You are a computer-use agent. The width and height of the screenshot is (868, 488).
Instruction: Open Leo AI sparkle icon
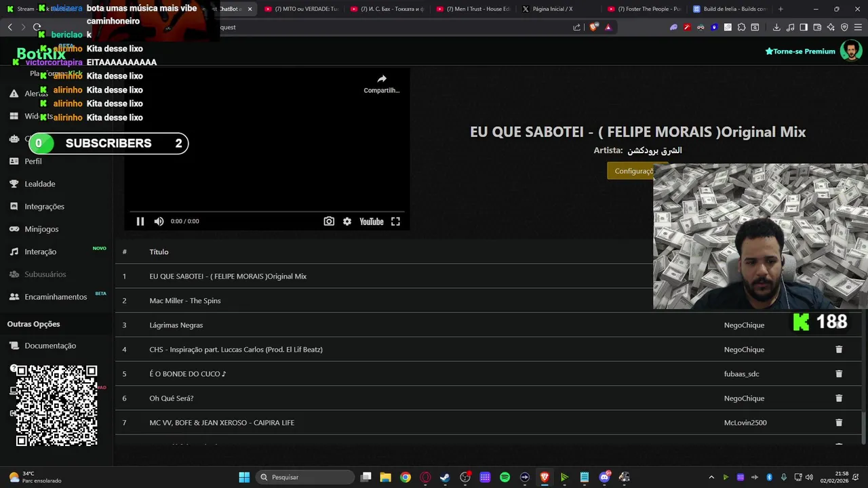[x=831, y=27]
